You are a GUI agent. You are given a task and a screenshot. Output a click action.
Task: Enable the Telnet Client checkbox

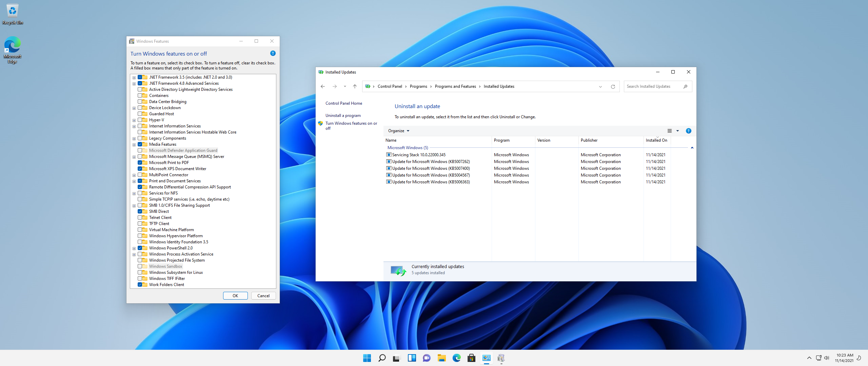pyautogui.click(x=140, y=218)
